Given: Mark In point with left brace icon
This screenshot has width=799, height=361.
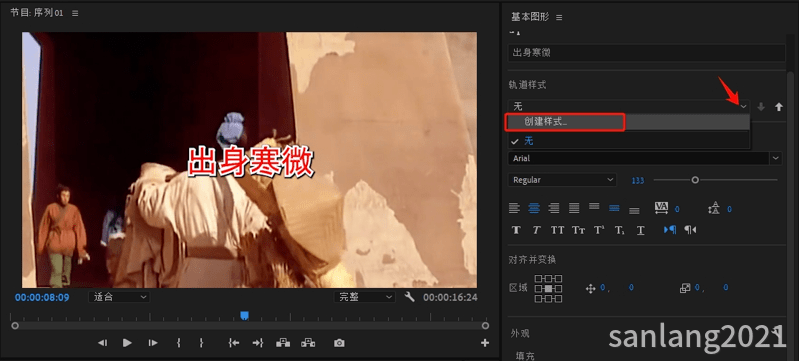Looking at the screenshot, I should click(178, 343).
